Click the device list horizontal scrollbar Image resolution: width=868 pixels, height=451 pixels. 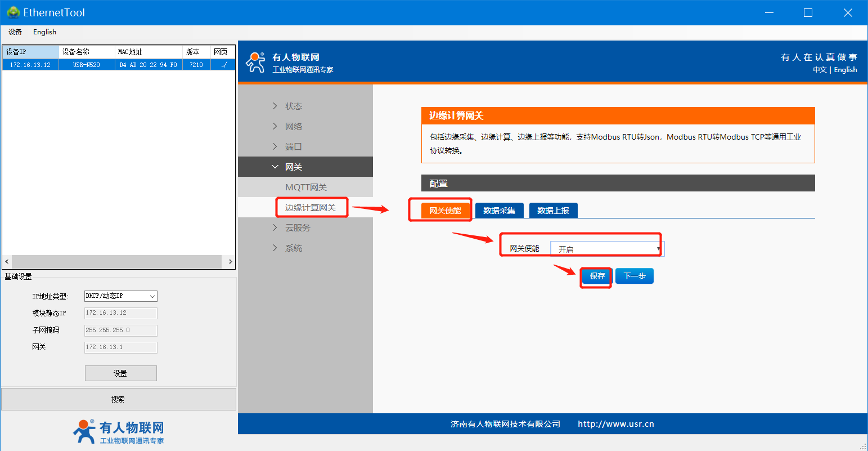pos(117,262)
